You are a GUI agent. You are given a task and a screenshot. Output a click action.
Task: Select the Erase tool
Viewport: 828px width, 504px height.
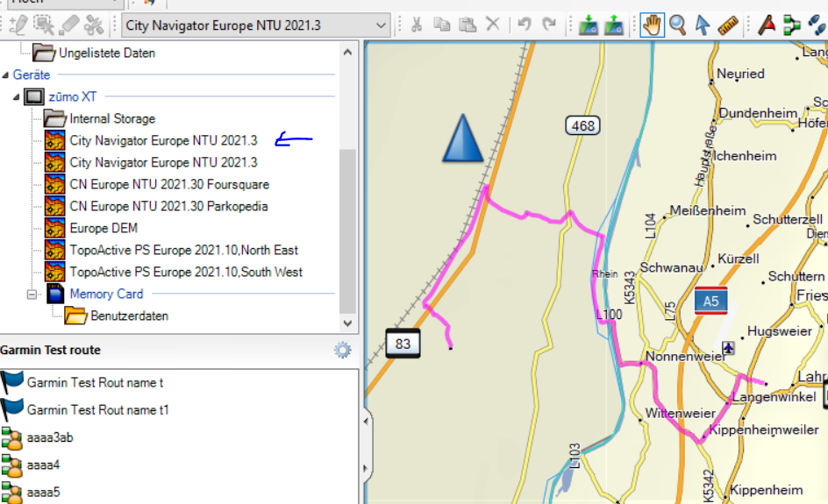(x=68, y=25)
